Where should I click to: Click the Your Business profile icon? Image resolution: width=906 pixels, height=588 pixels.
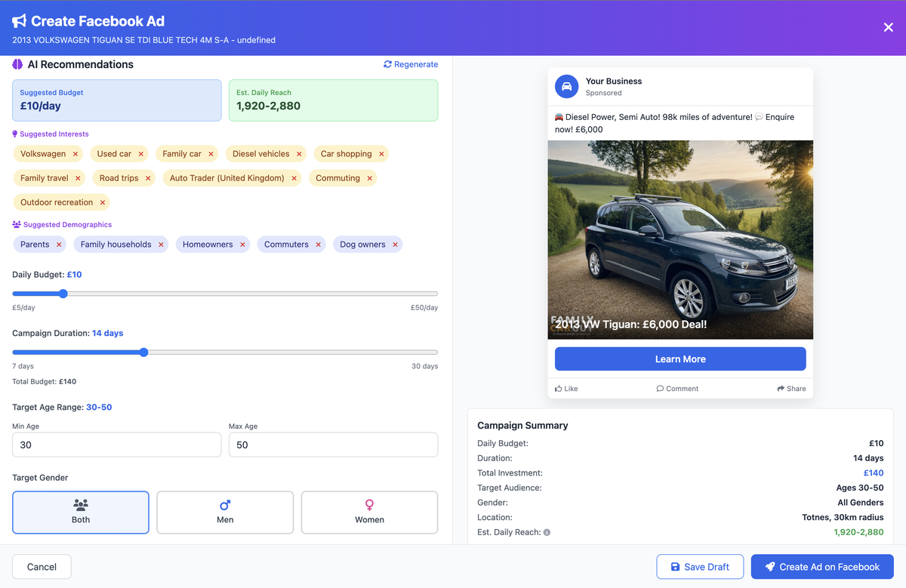(566, 86)
